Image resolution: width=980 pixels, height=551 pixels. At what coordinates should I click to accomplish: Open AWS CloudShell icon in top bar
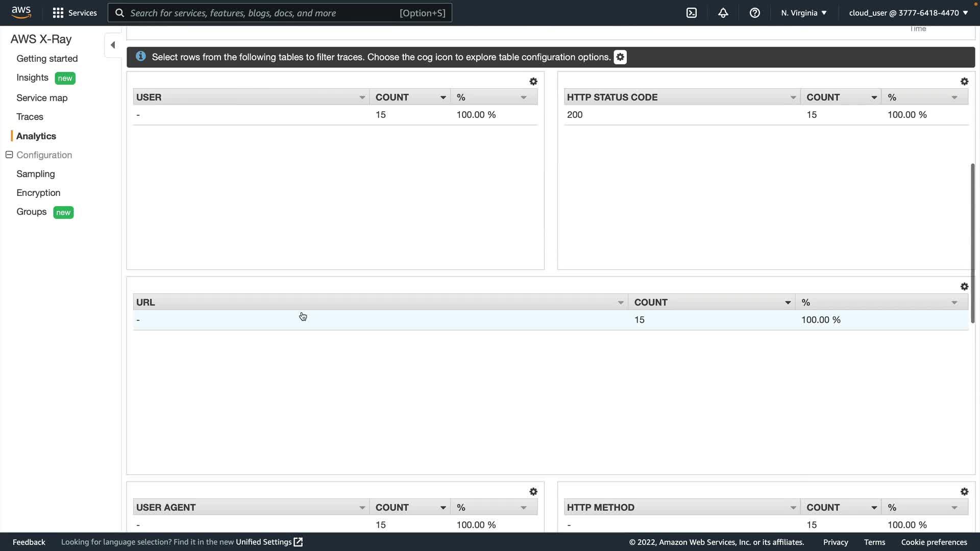coord(692,13)
